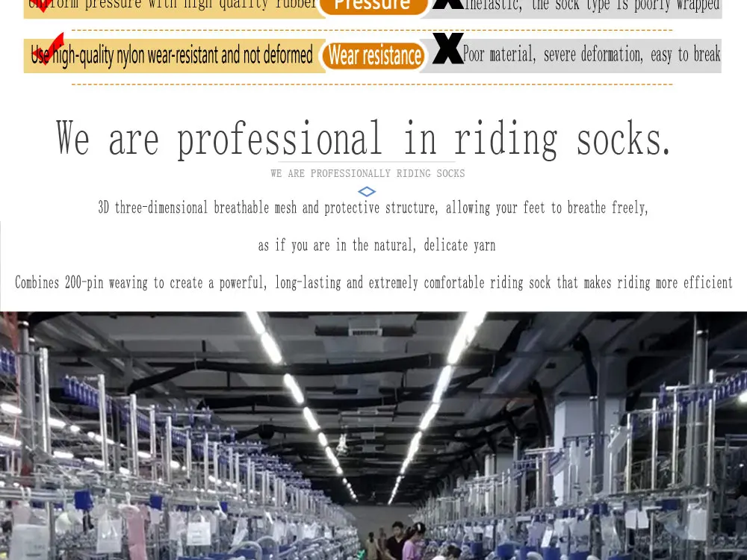Click the orange Wear resistance badge
The image size is (747, 560).
(373, 55)
